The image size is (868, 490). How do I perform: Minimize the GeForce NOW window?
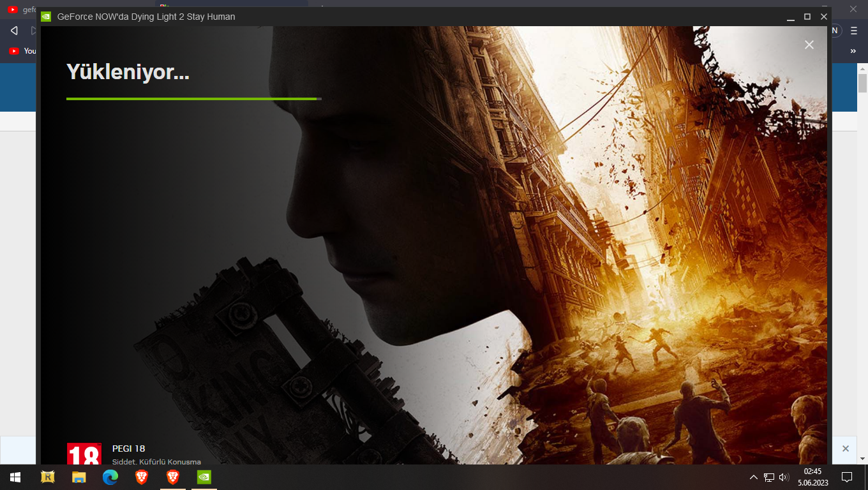[791, 17]
